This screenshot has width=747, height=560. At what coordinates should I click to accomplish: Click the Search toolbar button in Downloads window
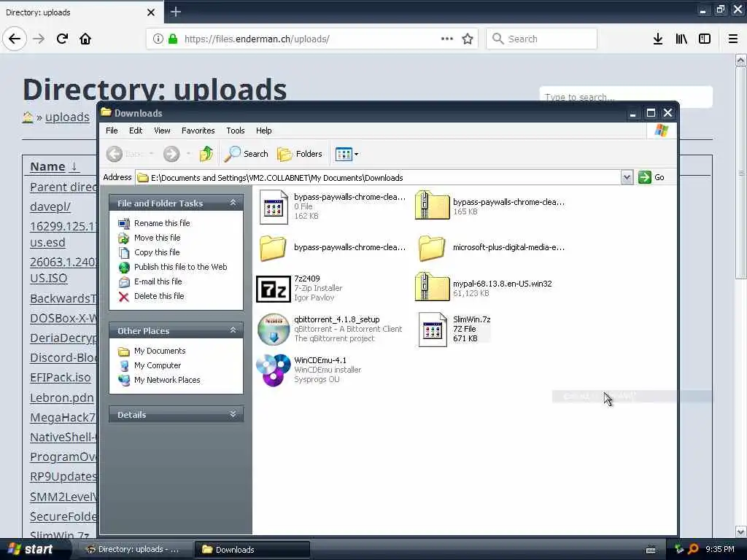point(247,154)
